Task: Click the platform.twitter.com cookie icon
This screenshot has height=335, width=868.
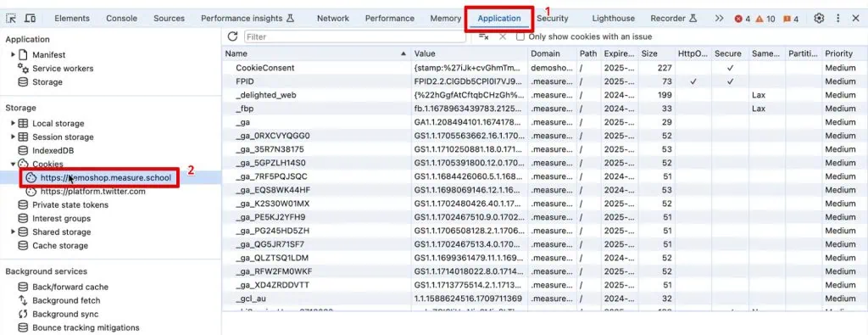Action: pos(32,192)
